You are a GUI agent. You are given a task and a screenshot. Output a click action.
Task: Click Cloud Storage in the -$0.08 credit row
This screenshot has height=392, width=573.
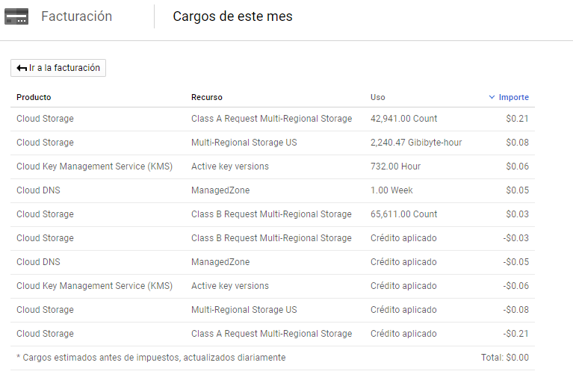pyautogui.click(x=45, y=310)
